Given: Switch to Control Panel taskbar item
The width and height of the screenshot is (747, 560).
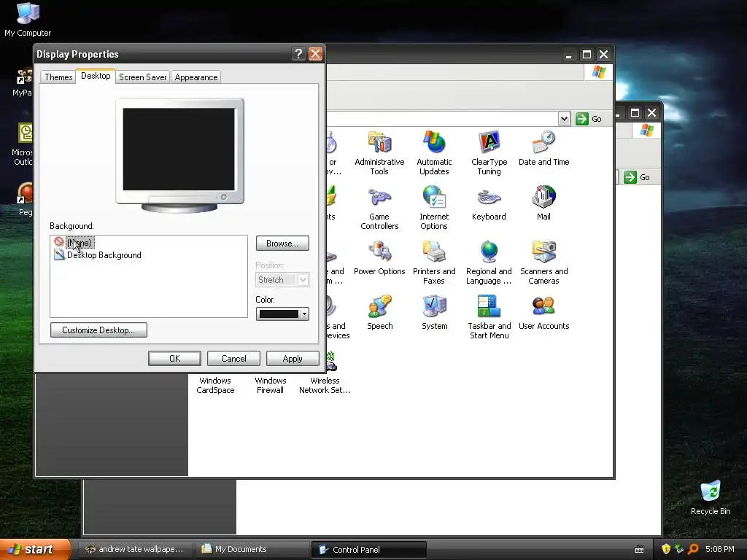Looking at the screenshot, I should pos(368,550).
